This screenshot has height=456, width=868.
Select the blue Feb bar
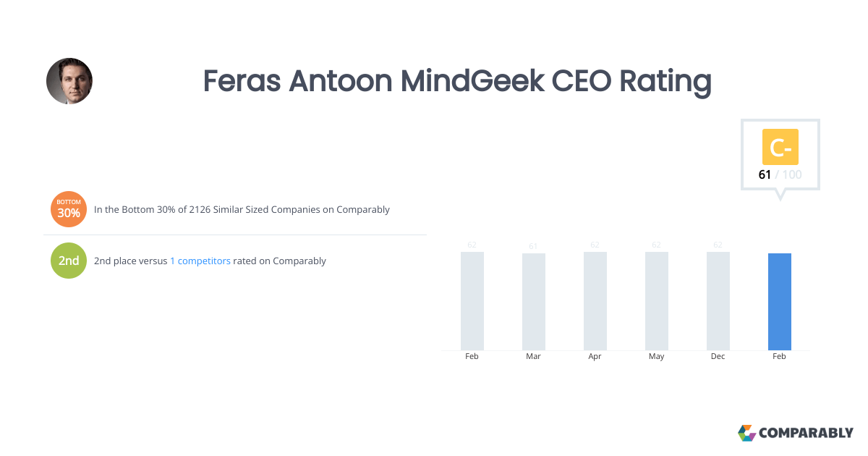click(x=780, y=302)
